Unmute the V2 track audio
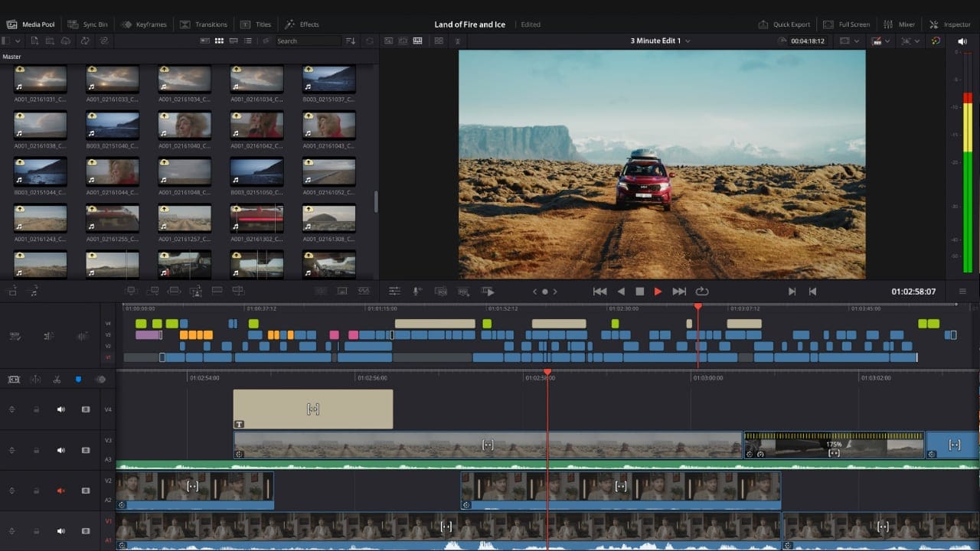 point(61,491)
